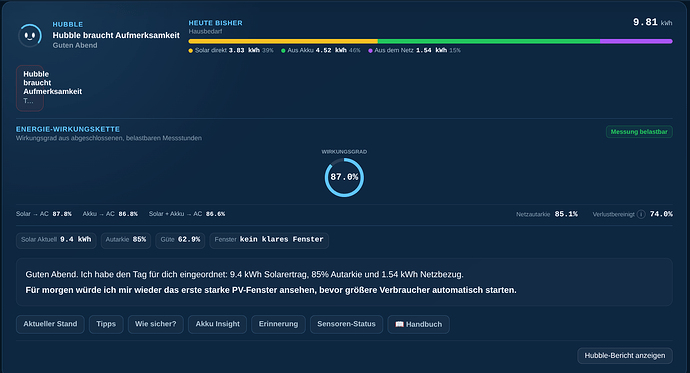Click the yellow Solar direkt legend dot
The height and width of the screenshot is (373, 690).
click(191, 51)
